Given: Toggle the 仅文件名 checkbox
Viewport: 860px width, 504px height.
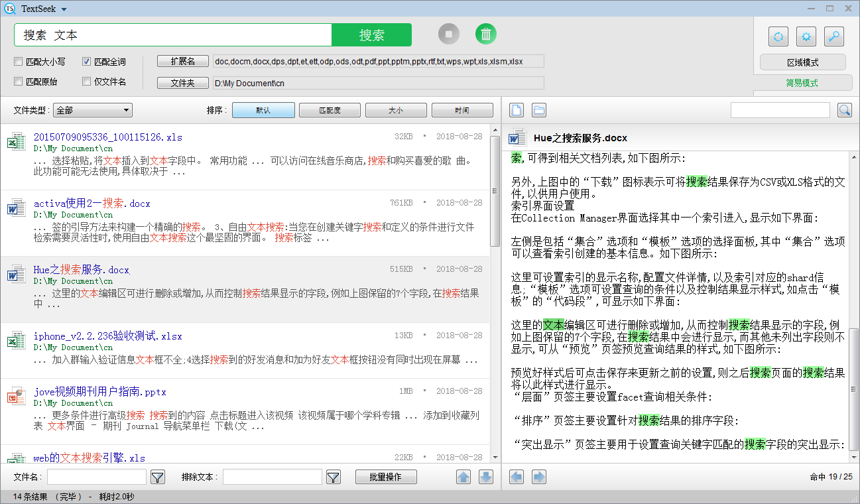Looking at the screenshot, I should (x=86, y=82).
